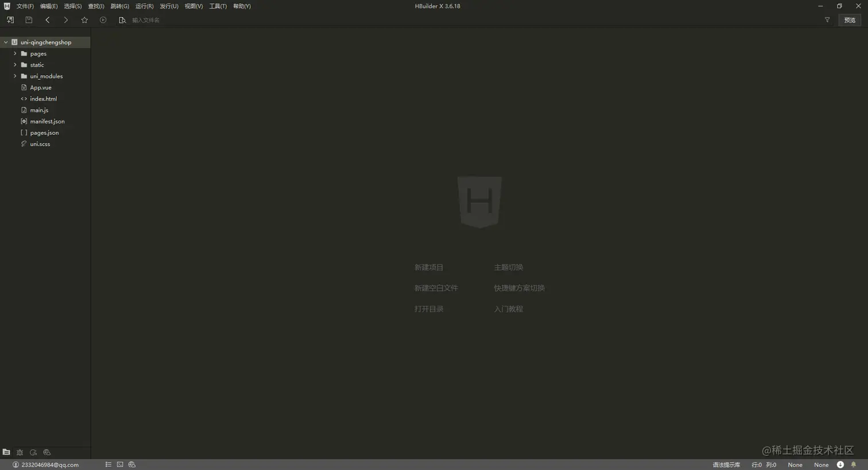This screenshot has height=470, width=868.
Task: Open the debug bug icon panel
Action: pos(20,452)
